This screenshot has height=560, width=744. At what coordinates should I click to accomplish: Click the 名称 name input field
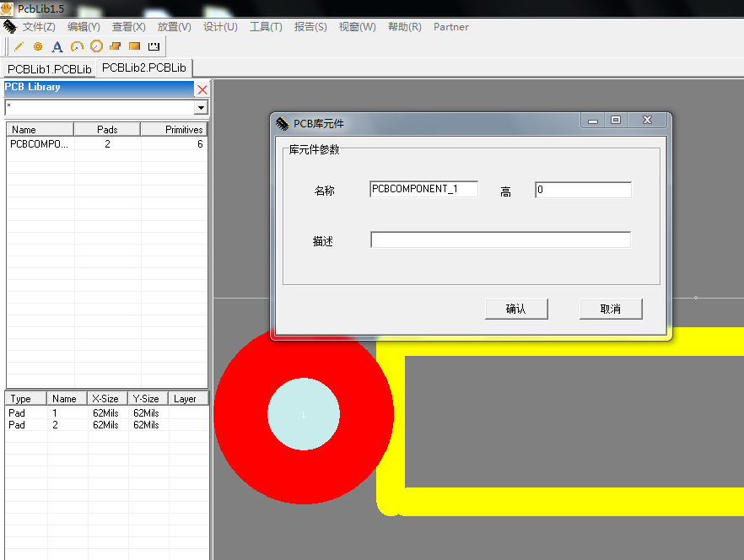pos(423,190)
